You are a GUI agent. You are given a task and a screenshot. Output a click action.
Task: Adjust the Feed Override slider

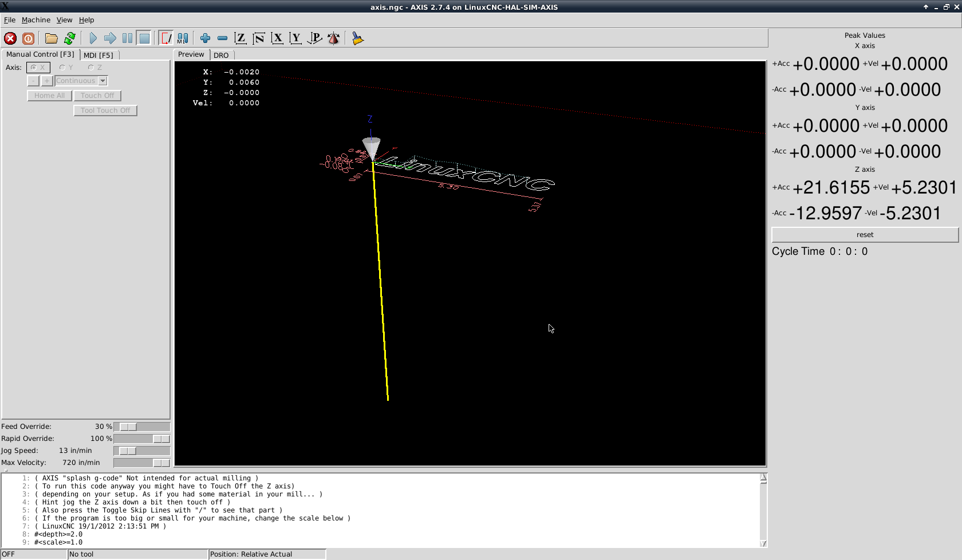pyautogui.click(x=141, y=427)
